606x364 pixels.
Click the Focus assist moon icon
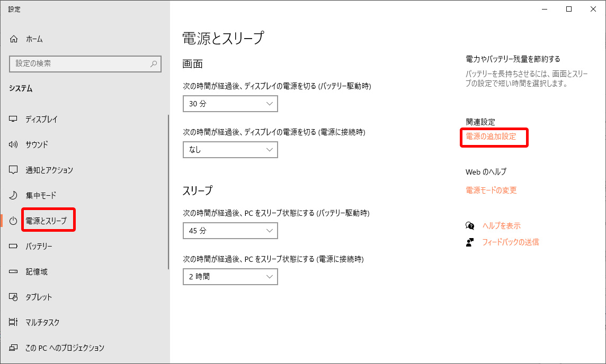click(x=14, y=195)
